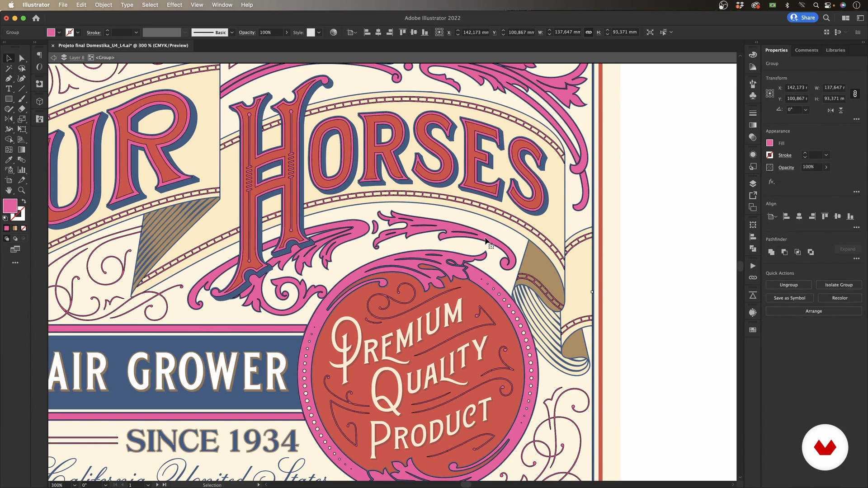Screen dimensions: 868x488
Task: Open stroke color dropdown in control bar
Action: click(x=78, y=33)
